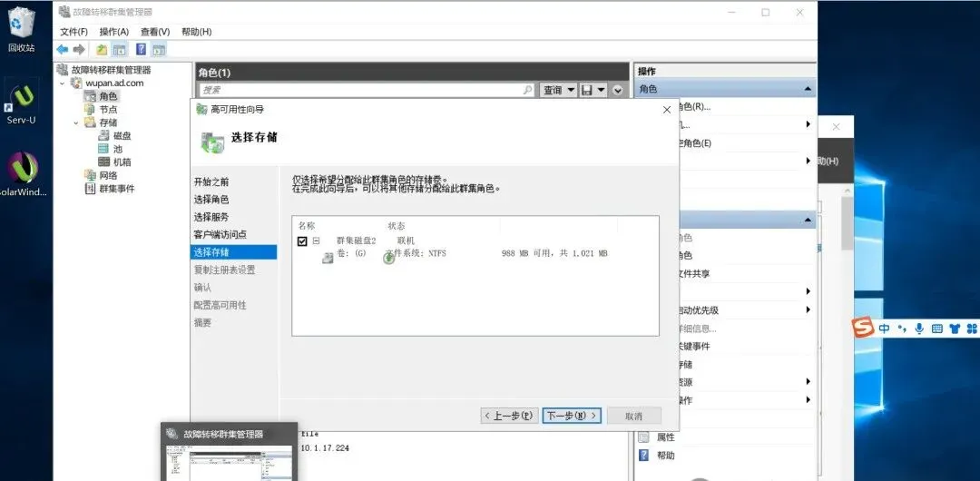Click the Sogou S logo on IME bar

pos(863,327)
